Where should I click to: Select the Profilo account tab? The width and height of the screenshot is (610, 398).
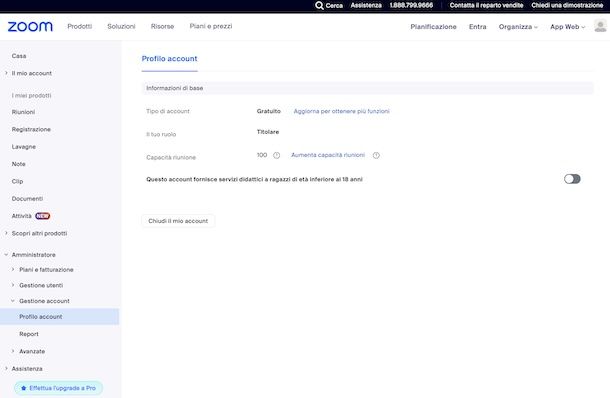click(169, 59)
